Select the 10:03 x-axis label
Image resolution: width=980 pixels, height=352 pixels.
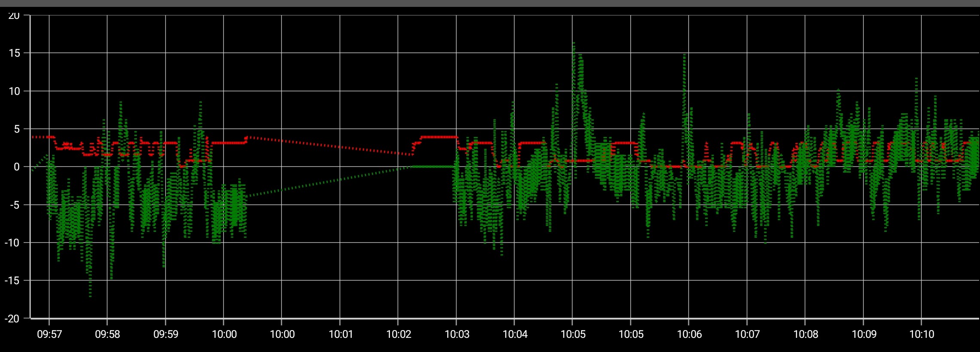click(x=457, y=334)
